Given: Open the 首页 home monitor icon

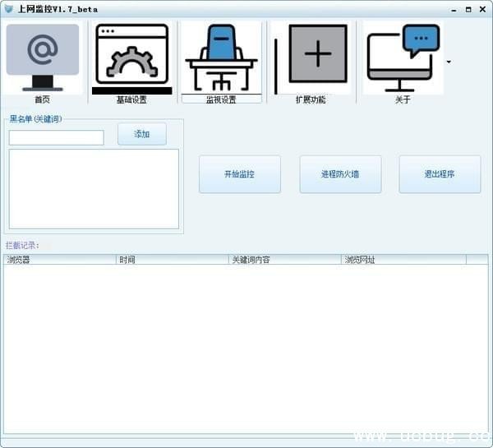Looking at the screenshot, I should 43,58.
